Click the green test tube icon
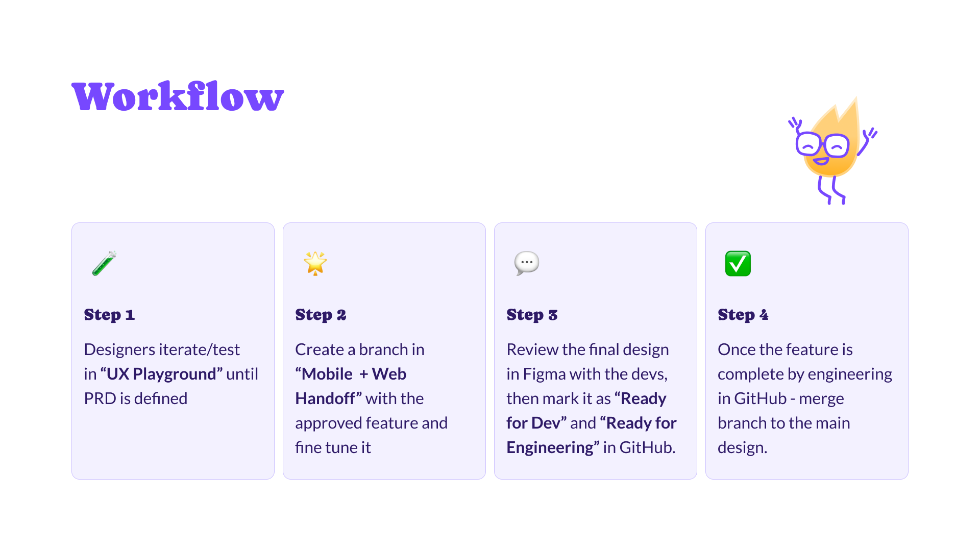Image resolution: width=980 pixels, height=551 pixels. click(x=105, y=263)
